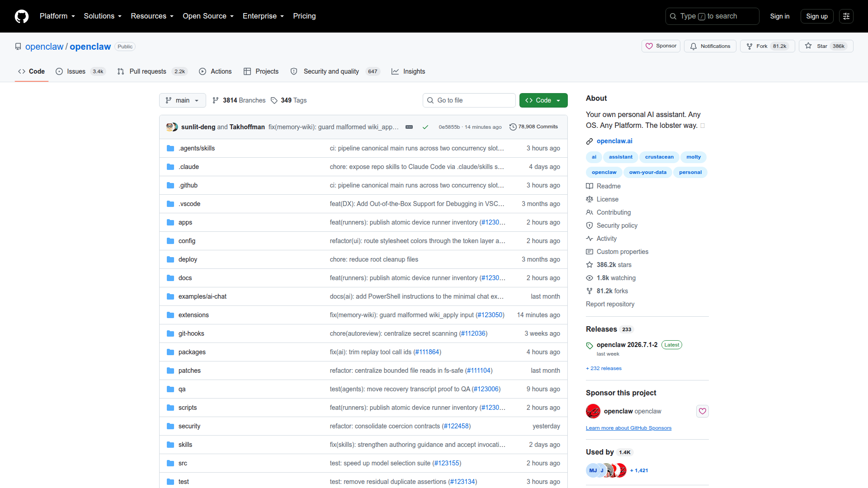Image resolution: width=868 pixels, height=488 pixels.
Task: Open openclaw sponsor avatar
Action: (x=593, y=411)
